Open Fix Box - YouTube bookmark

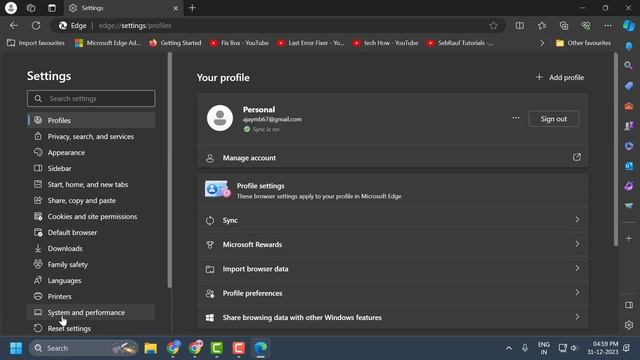[x=239, y=43]
